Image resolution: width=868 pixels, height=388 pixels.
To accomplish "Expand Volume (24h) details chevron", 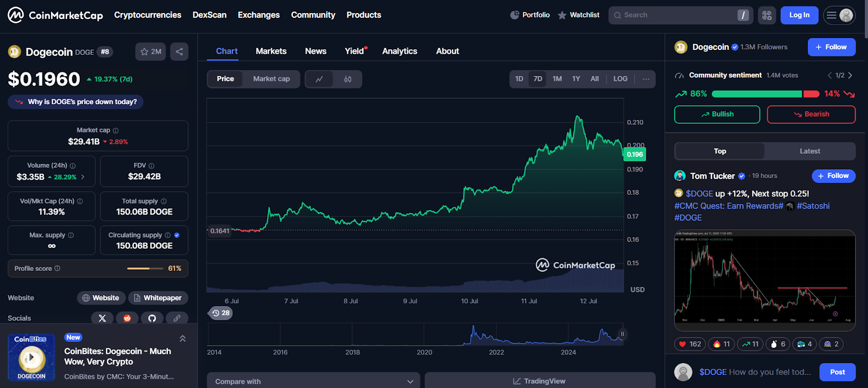I will (83, 177).
